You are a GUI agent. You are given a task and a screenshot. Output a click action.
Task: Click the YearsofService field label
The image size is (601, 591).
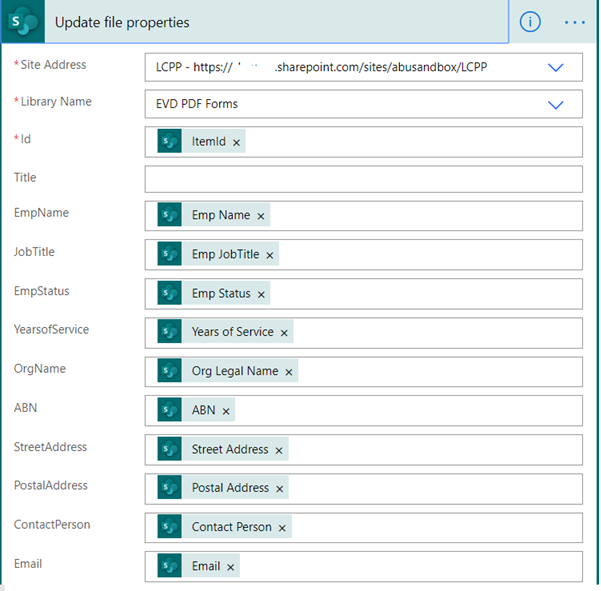[x=51, y=330]
